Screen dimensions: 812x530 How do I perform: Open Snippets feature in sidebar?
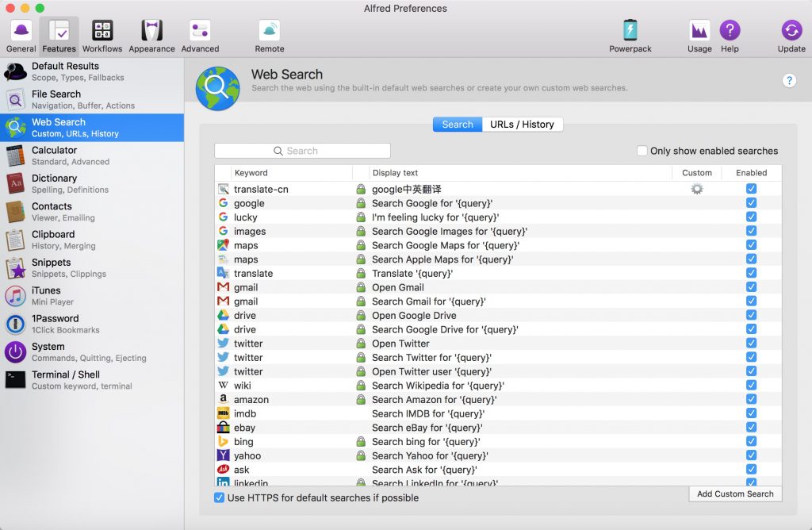tap(92, 267)
